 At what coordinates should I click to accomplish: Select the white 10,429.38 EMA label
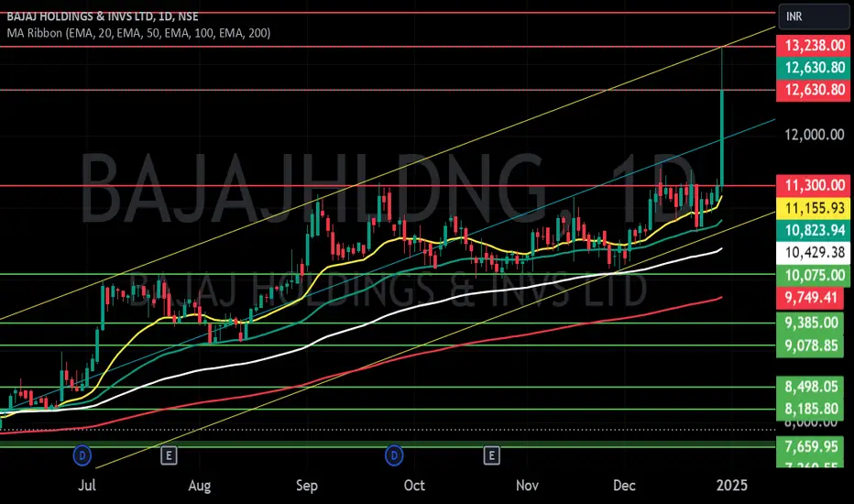[813, 253]
